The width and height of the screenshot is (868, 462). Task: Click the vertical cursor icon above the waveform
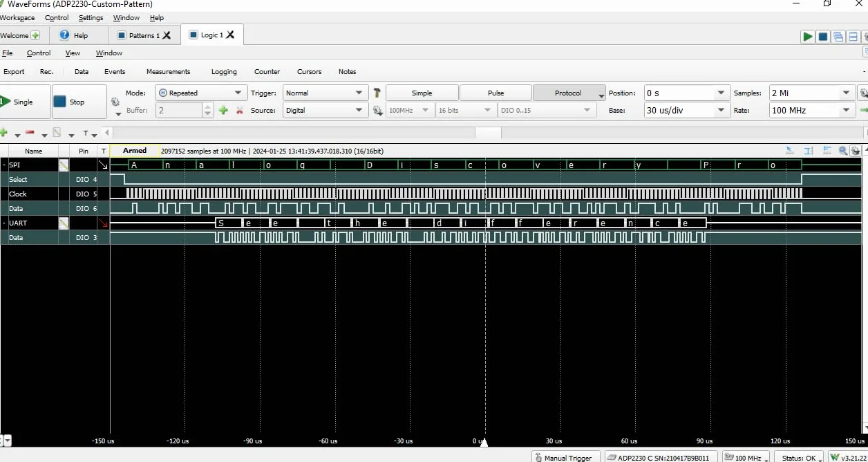807,150
